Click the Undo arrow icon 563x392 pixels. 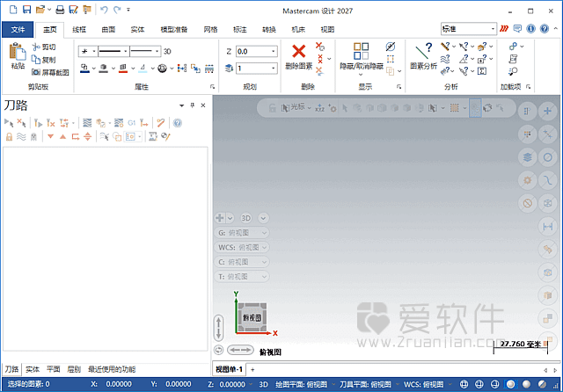point(104,10)
